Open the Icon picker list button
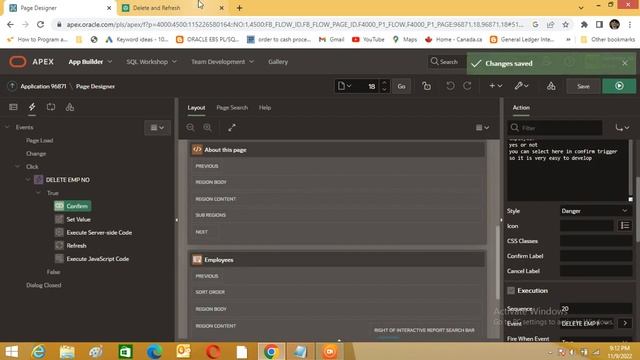 click(624, 226)
